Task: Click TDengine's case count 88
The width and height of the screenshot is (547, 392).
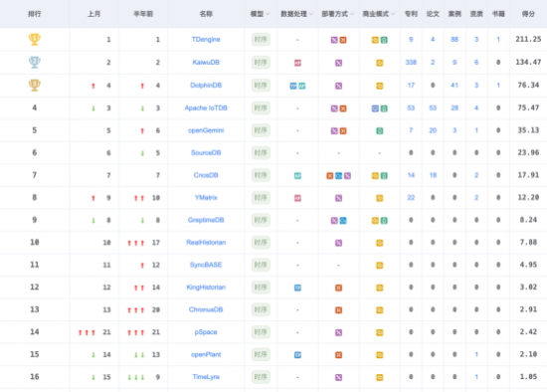Action: point(455,40)
